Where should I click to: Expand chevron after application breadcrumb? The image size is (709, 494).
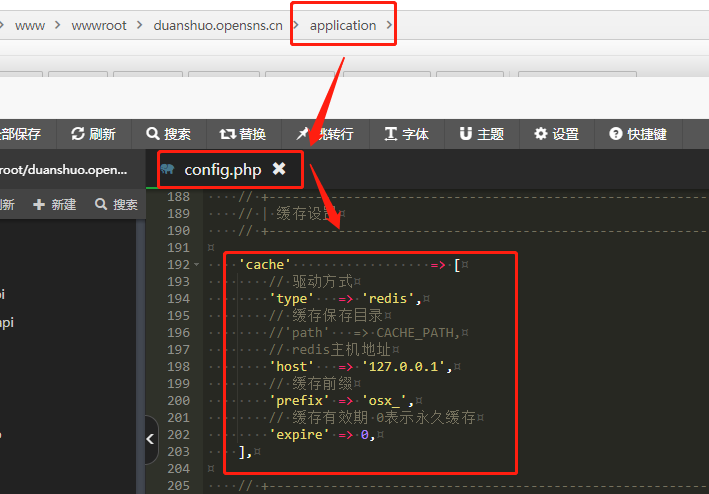point(389,25)
